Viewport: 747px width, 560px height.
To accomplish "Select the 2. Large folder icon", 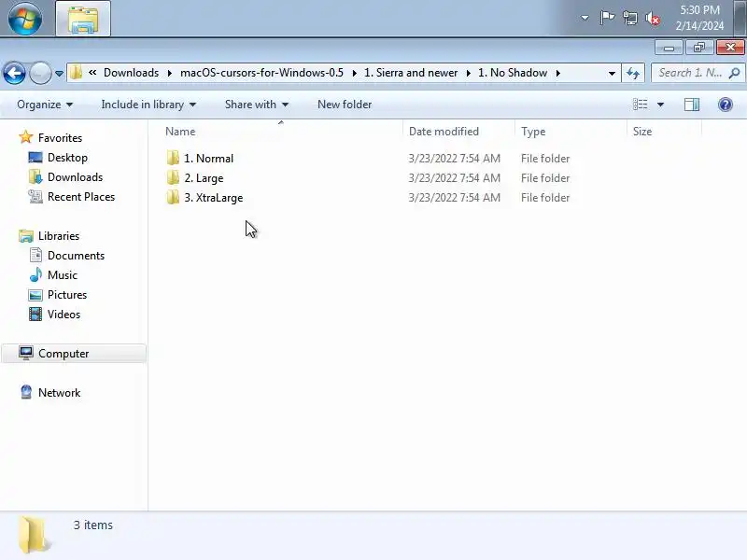I will [x=173, y=177].
